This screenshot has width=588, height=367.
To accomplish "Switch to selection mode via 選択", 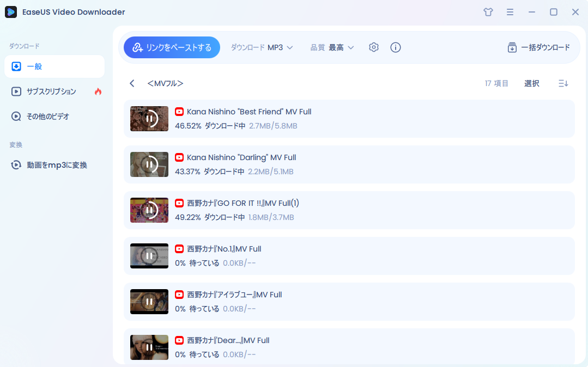I will (531, 83).
